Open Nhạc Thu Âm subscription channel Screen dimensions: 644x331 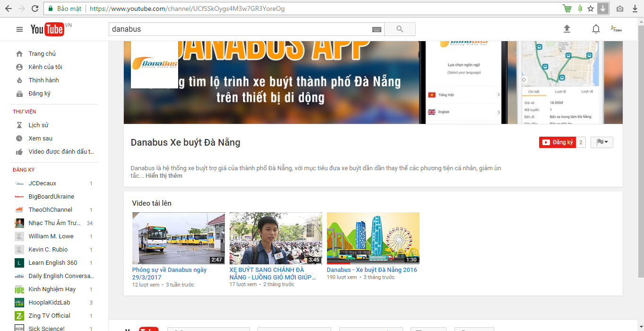click(54, 223)
